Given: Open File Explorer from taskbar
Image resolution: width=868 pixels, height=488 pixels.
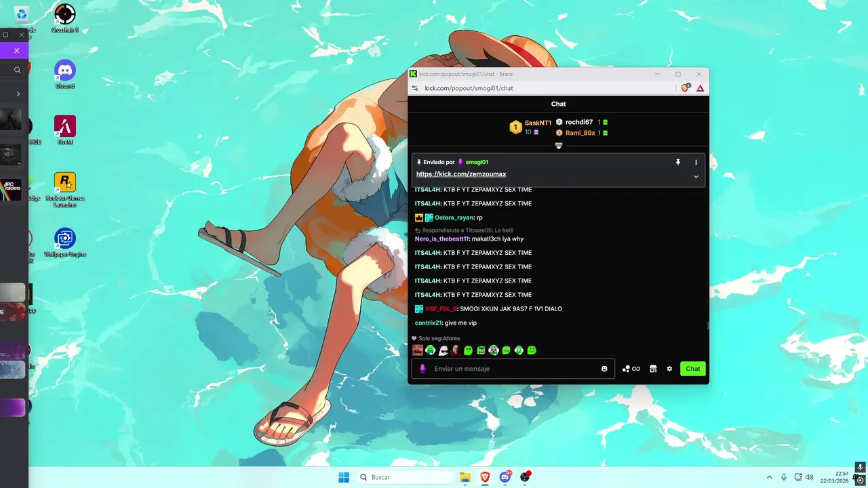Looking at the screenshot, I should point(465,477).
